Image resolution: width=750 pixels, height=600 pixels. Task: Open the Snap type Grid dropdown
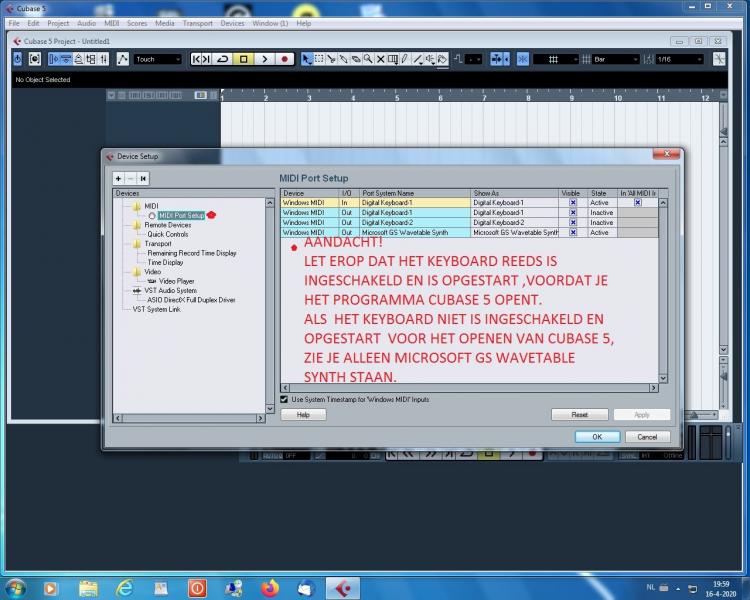point(556,59)
